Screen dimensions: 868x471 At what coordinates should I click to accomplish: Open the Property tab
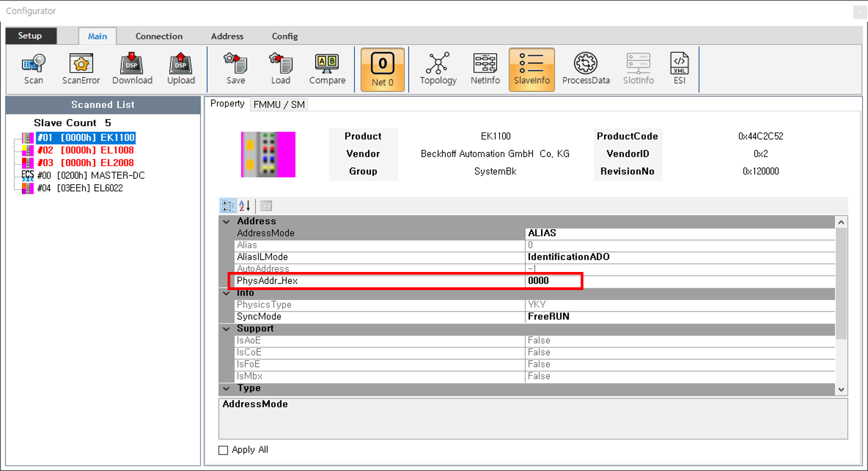(228, 104)
